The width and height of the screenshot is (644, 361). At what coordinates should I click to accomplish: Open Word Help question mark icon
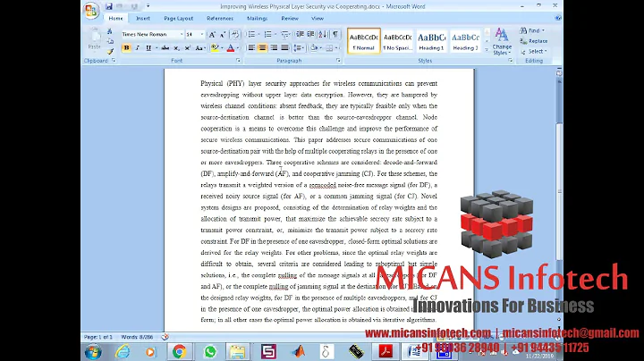558,19
